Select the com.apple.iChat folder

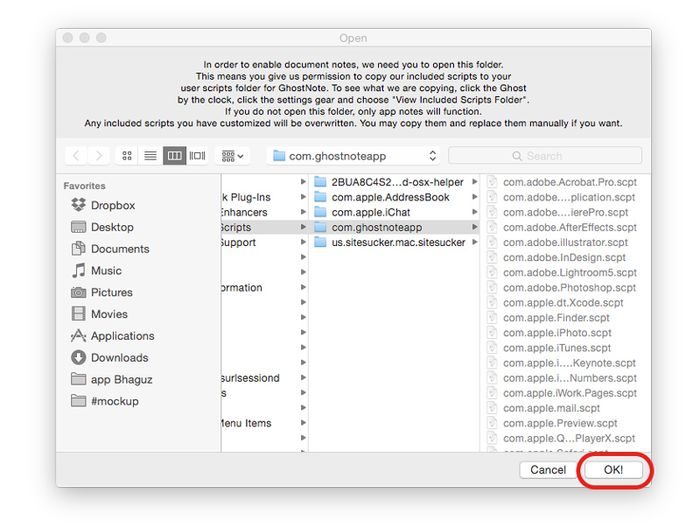pos(394,212)
